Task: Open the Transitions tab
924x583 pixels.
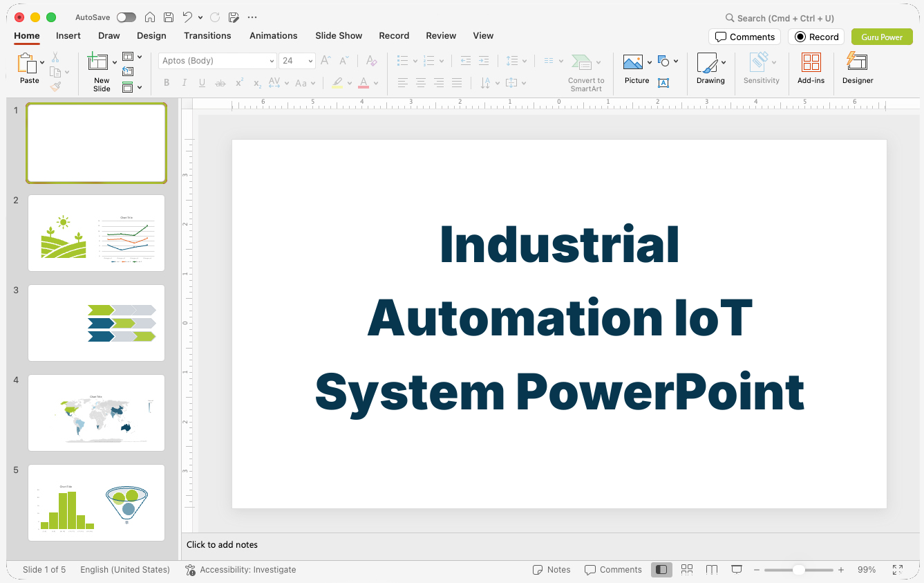Action: click(207, 36)
